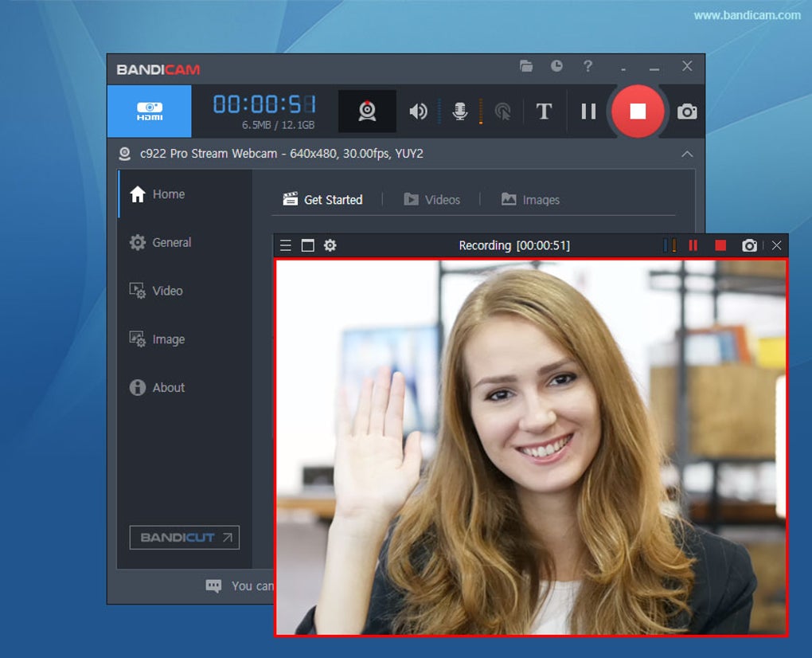
Task: Pause the recording with the pause button
Action: (x=588, y=112)
